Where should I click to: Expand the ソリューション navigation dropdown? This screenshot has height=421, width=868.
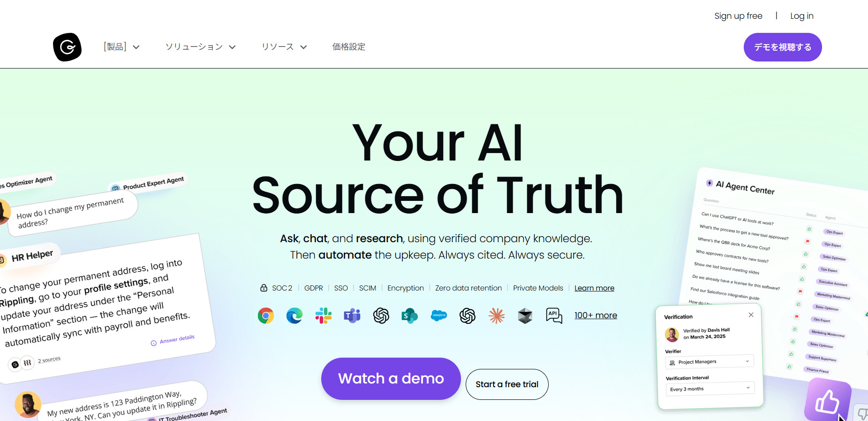pyautogui.click(x=200, y=47)
